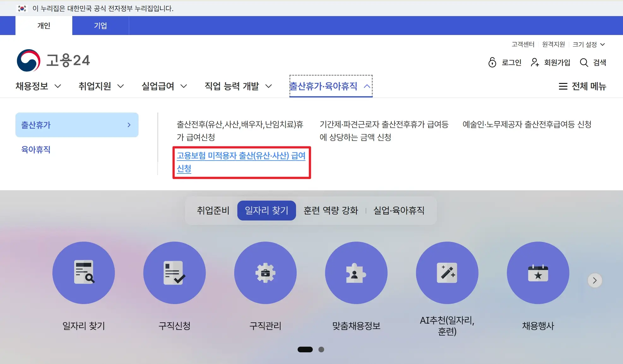Open 맞춤채용정보 puzzle-piece icon
Viewport: 623px width, 364px height.
tap(356, 273)
